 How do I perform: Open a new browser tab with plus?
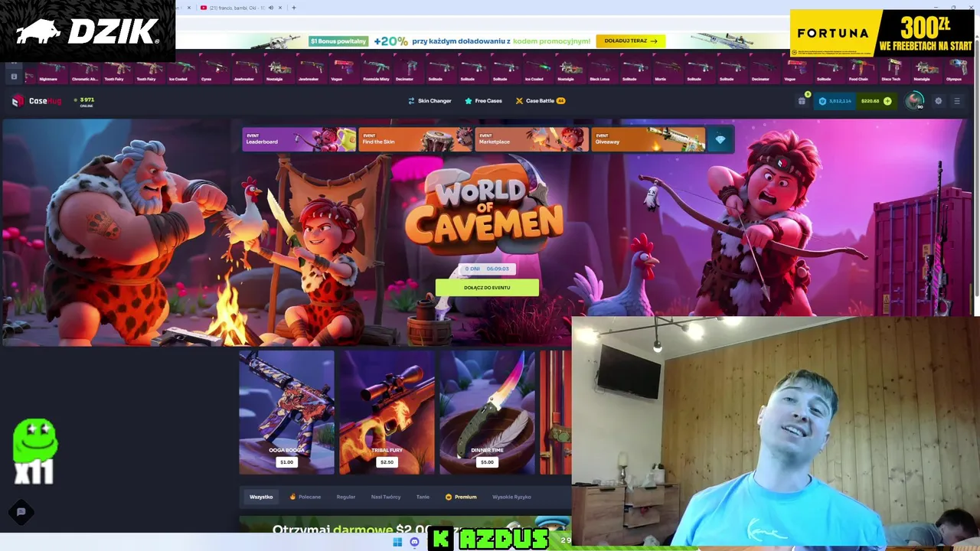click(x=294, y=8)
